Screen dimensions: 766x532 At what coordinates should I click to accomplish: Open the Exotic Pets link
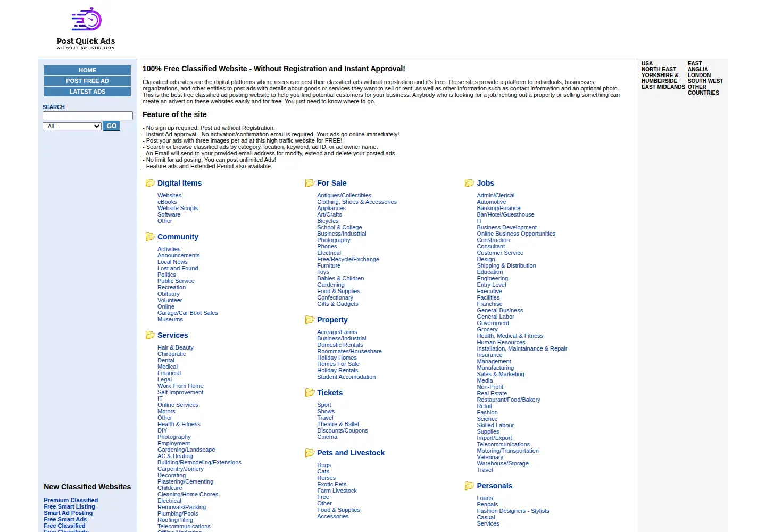pyautogui.click(x=331, y=484)
